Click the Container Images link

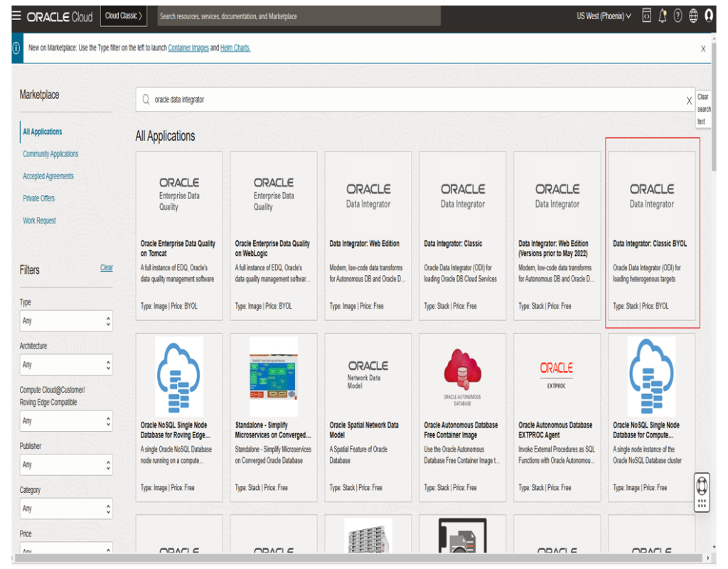tap(188, 48)
